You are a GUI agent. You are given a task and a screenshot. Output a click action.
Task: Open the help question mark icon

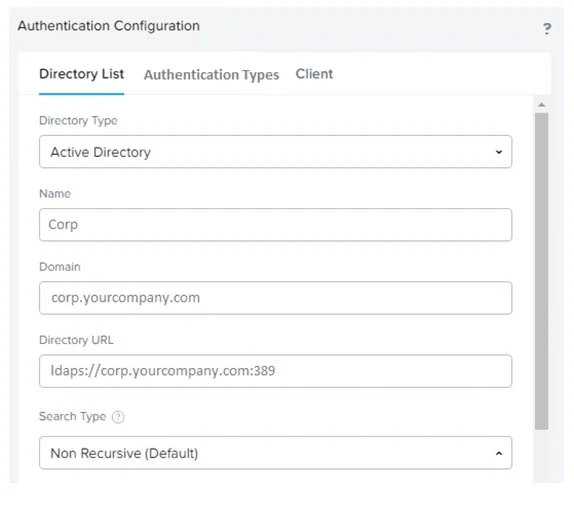(547, 28)
